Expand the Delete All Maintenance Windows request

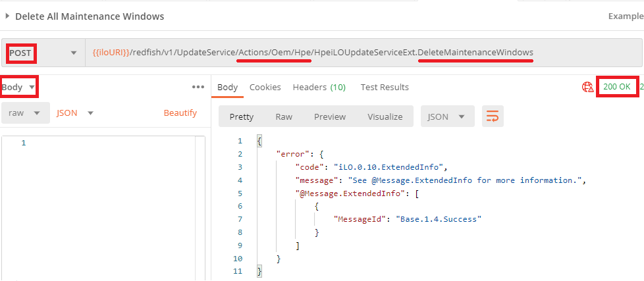8,16
